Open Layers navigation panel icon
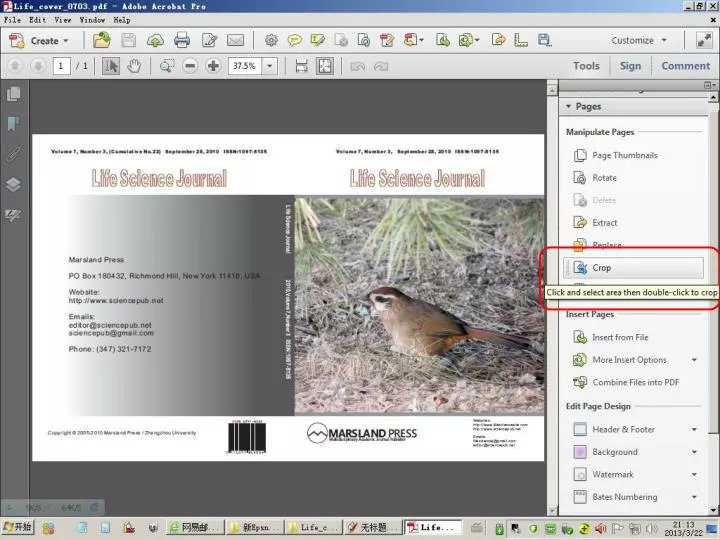The height and width of the screenshot is (540, 720). click(14, 184)
